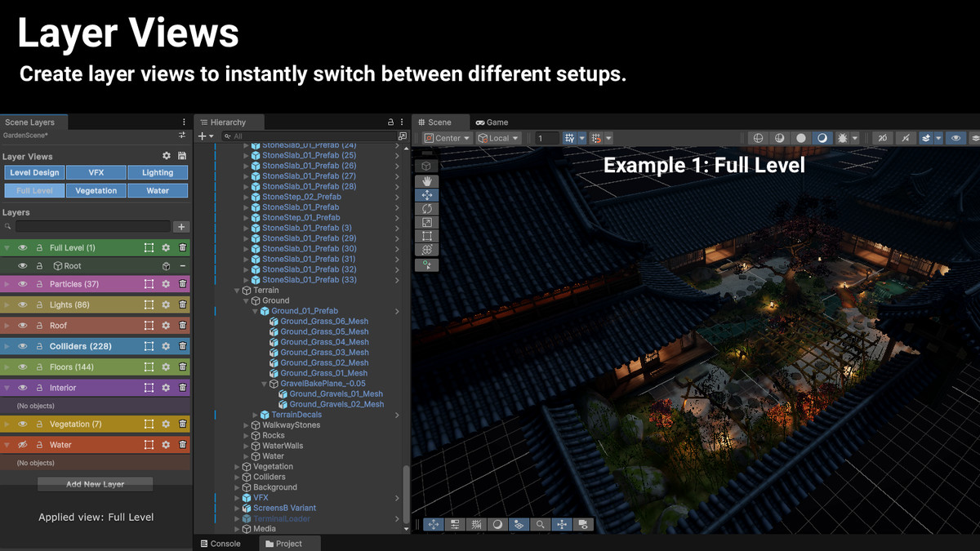This screenshot has height=551, width=980.
Task: Select the Scale tool
Action: [x=427, y=223]
